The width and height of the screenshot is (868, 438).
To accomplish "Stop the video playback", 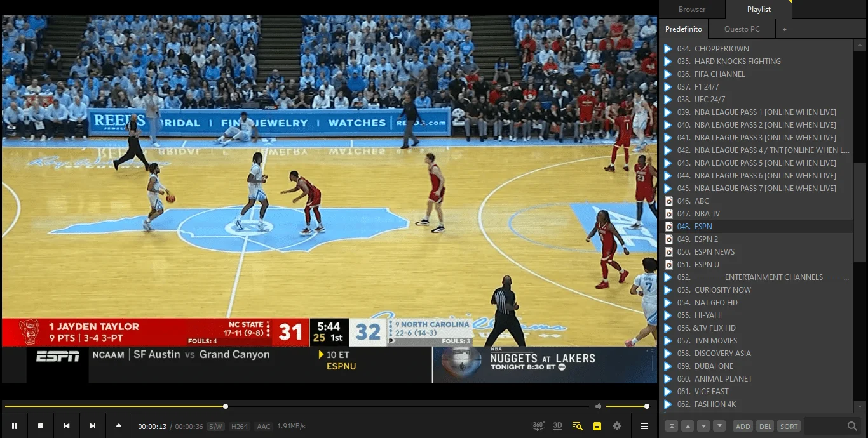I will coord(41,426).
